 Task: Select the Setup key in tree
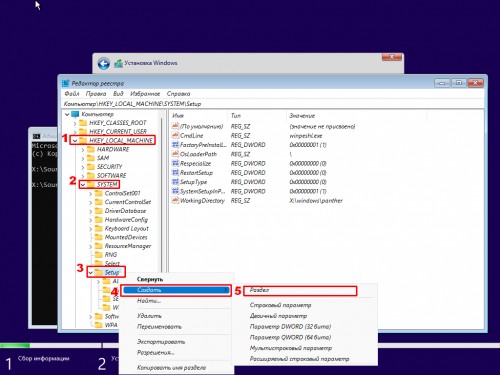(112, 272)
